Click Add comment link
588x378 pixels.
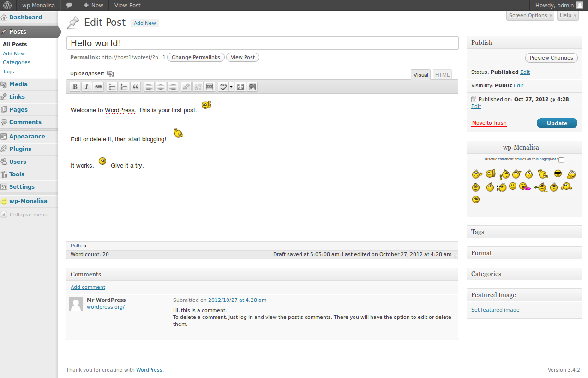(88, 287)
